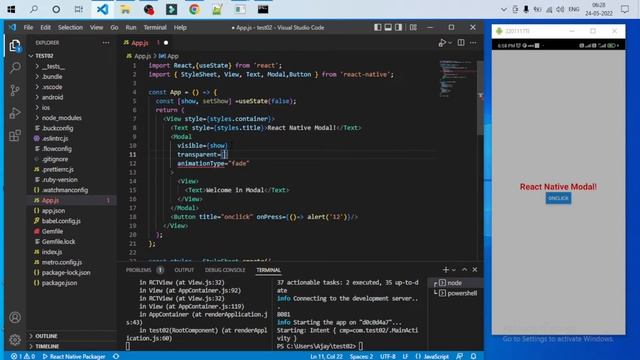Screen dimensions: 640x360
Task: Open Source Control view
Action: [15, 90]
